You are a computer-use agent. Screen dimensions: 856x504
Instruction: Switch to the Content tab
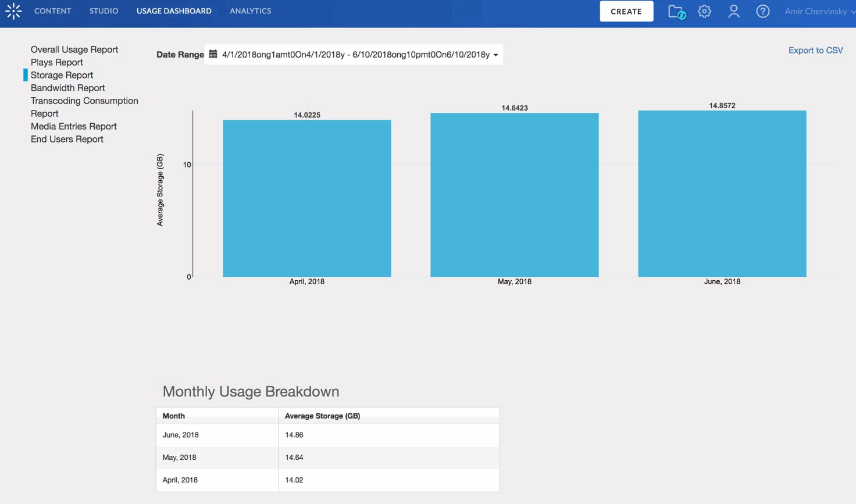(x=53, y=11)
